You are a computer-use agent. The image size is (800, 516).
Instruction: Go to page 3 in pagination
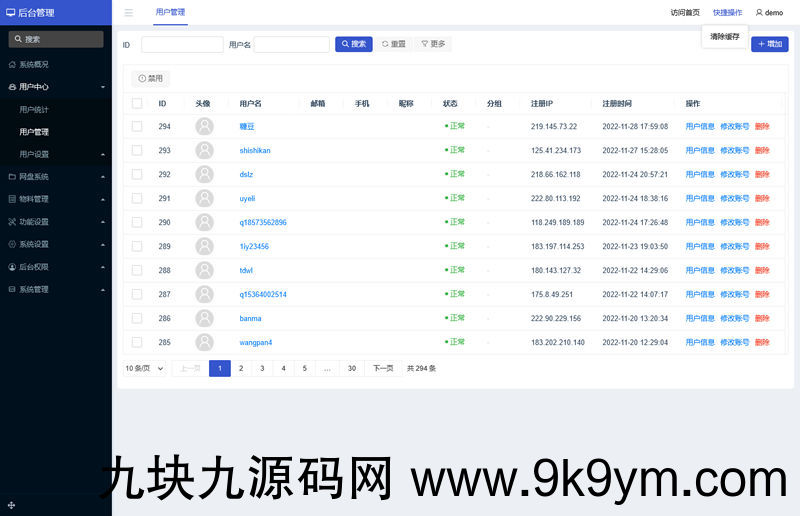tap(262, 368)
